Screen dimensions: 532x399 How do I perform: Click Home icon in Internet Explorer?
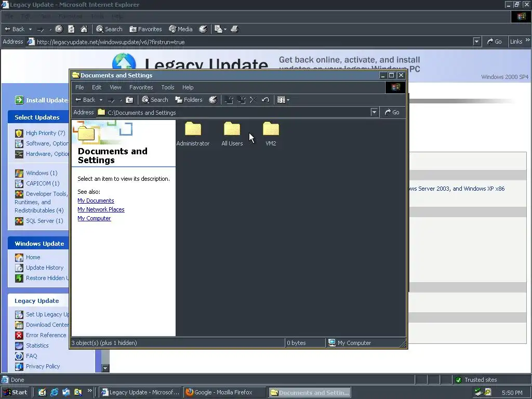pyautogui.click(x=84, y=29)
